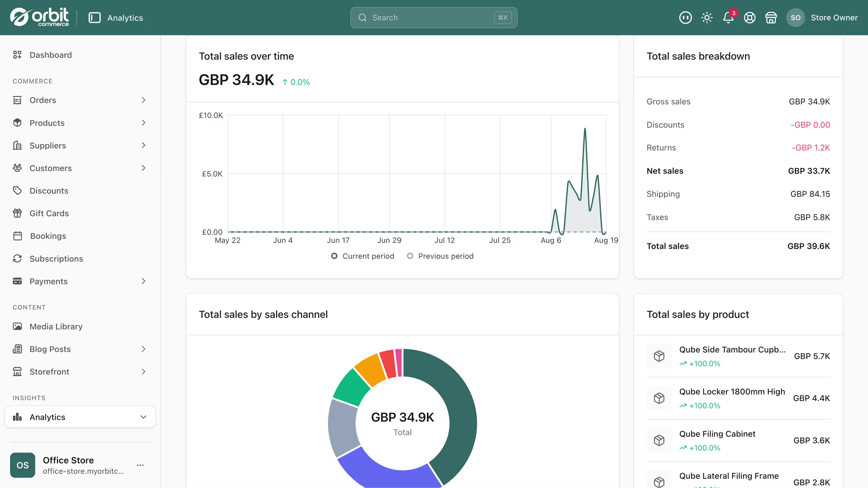The width and height of the screenshot is (868, 488).
Task: Open the help lifebuoy icon
Action: click(x=750, y=18)
